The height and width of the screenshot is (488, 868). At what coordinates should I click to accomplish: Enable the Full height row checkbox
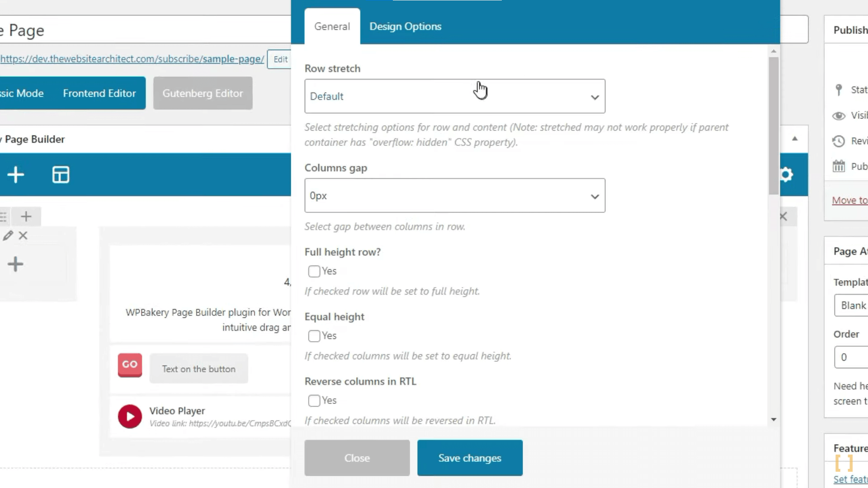tap(314, 271)
